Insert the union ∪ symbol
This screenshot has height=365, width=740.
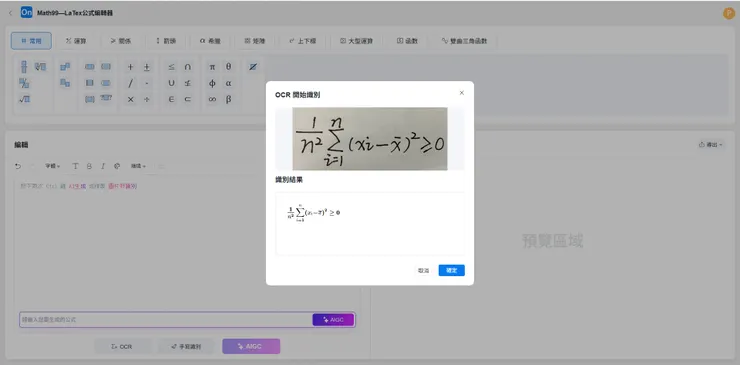point(171,83)
